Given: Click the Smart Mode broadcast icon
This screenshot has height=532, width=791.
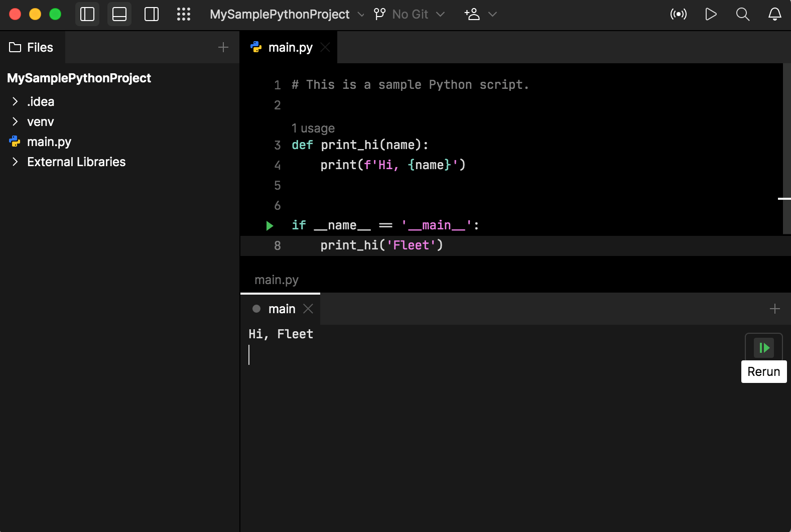Looking at the screenshot, I should [x=679, y=14].
